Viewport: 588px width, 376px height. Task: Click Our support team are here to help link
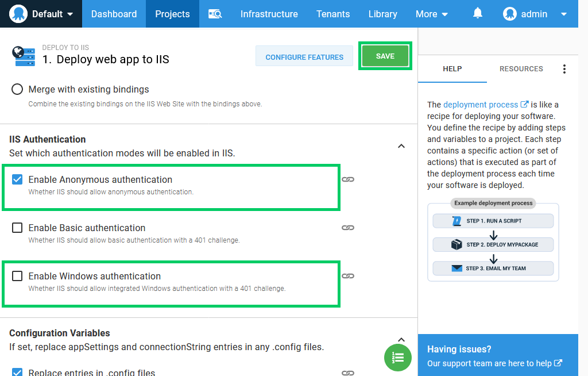[x=494, y=363]
